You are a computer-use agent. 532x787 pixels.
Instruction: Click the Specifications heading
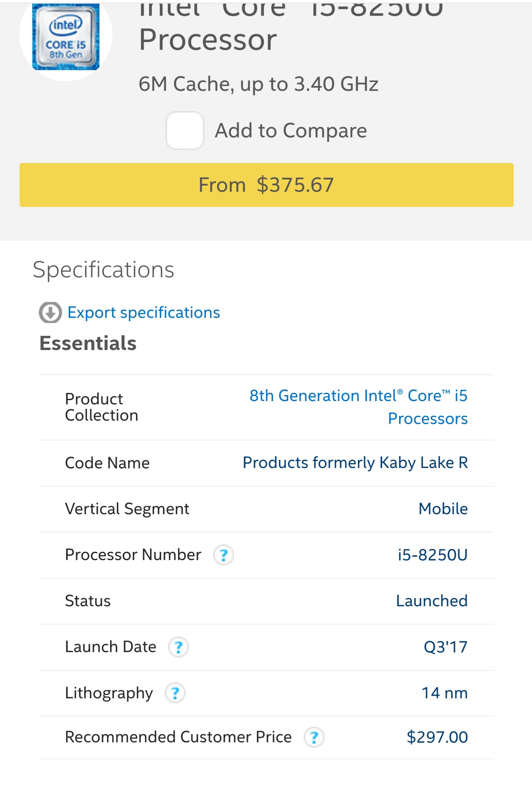tap(103, 270)
